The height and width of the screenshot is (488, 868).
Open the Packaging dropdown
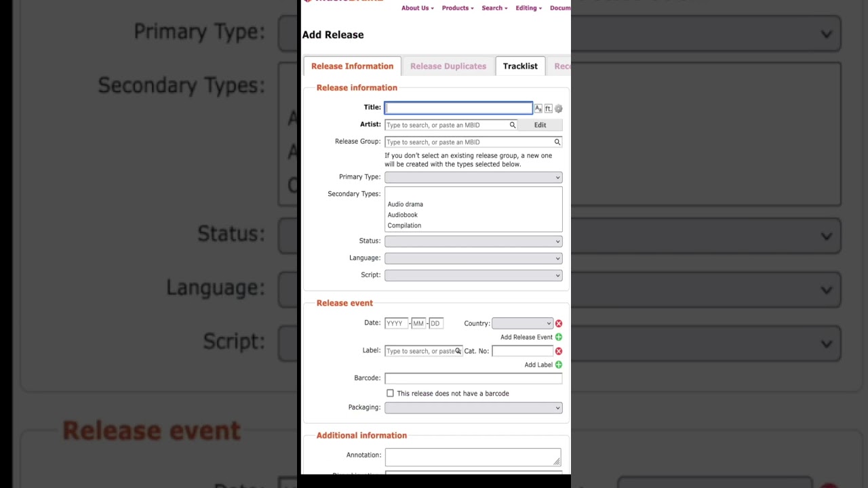[x=473, y=408]
